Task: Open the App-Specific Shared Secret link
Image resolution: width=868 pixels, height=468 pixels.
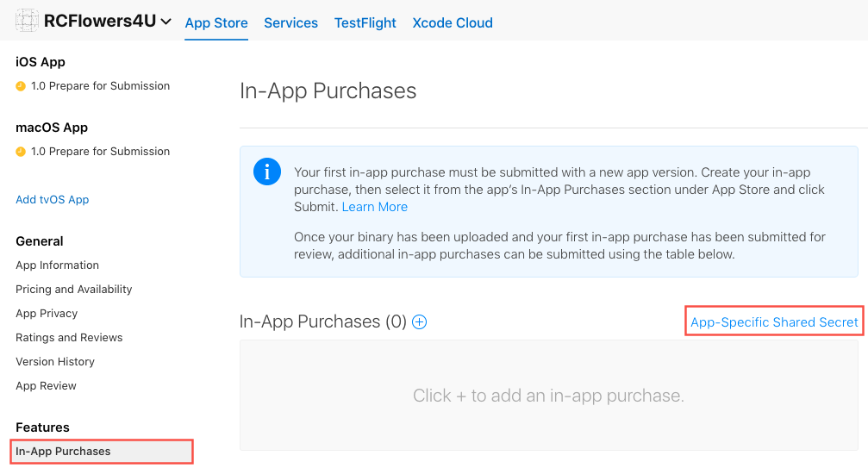Action: pyautogui.click(x=774, y=322)
